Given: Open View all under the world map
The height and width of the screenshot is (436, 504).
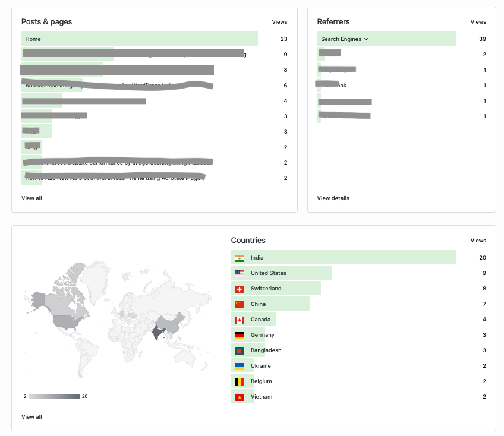Looking at the screenshot, I should tap(31, 417).
